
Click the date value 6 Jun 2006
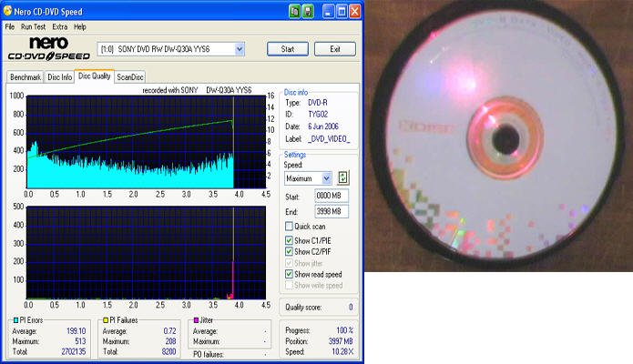click(x=323, y=126)
